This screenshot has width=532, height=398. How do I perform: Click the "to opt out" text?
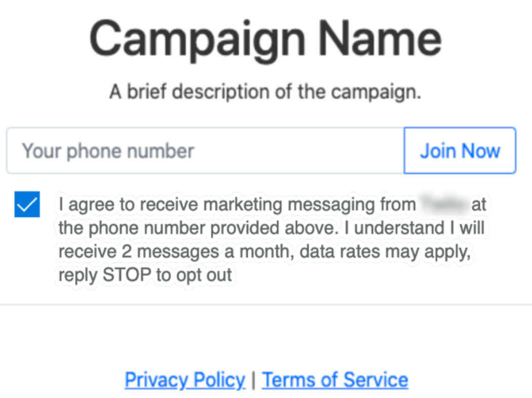[x=194, y=275]
